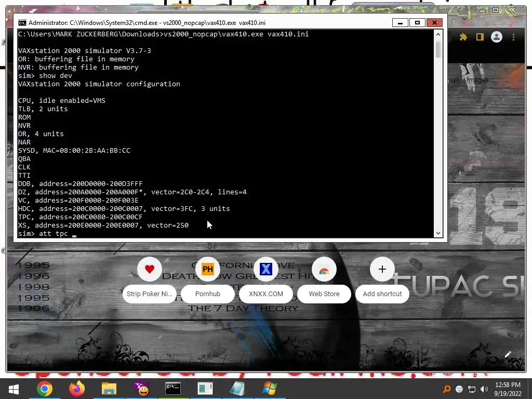Click the console scrollbar down arrow
The image size is (532, 399).
pyautogui.click(x=438, y=233)
